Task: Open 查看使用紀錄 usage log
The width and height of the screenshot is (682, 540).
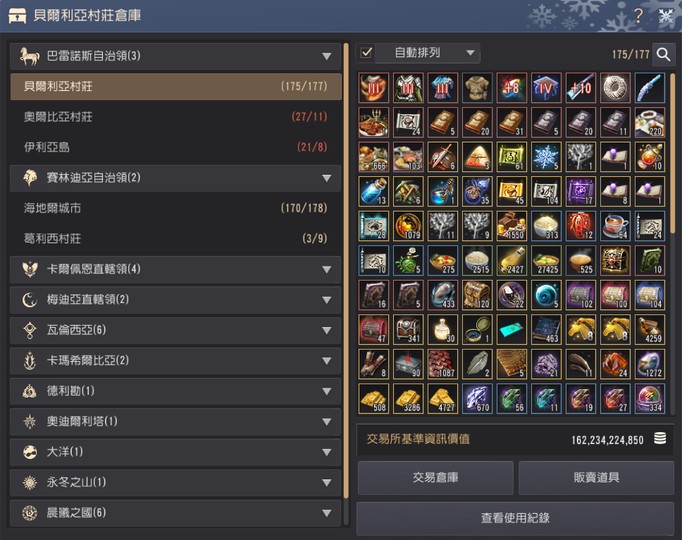Action: (515, 518)
